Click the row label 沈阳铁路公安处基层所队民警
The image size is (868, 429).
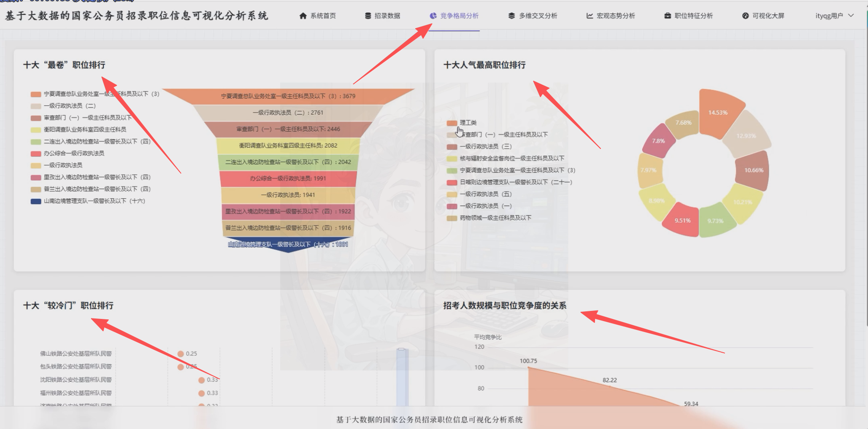pos(76,380)
